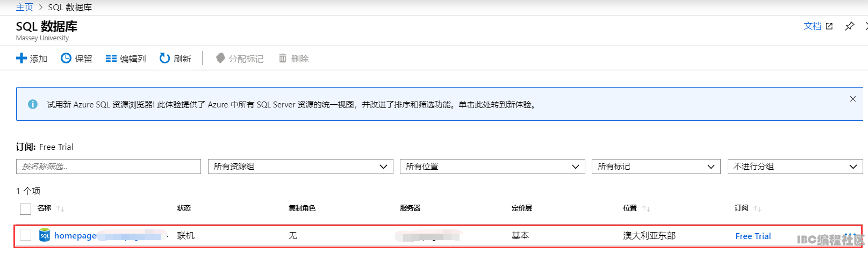Image resolution: width=868 pixels, height=253 pixels.
Task: Sort by 名称 column arrows
Action: tap(61, 208)
